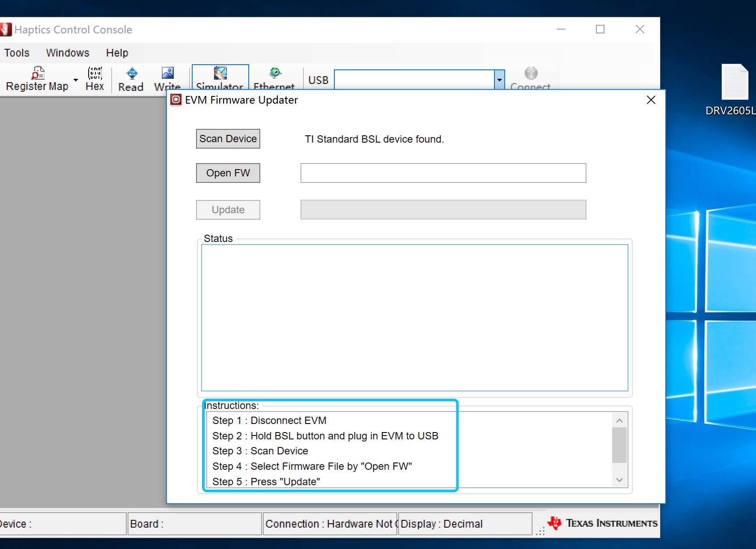
Task: Click 'TI Standard BSL device found.' text
Action: click(x=374, y=139)
